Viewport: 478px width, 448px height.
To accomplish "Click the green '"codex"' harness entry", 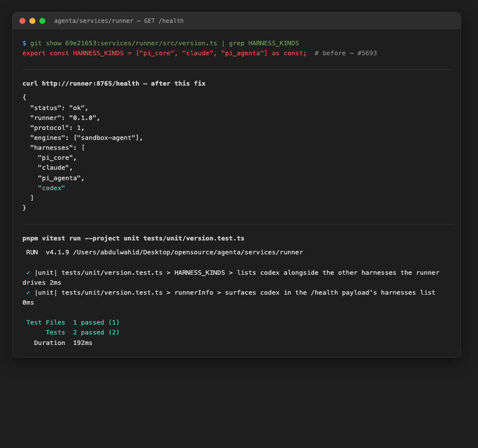I will [51, 188].
